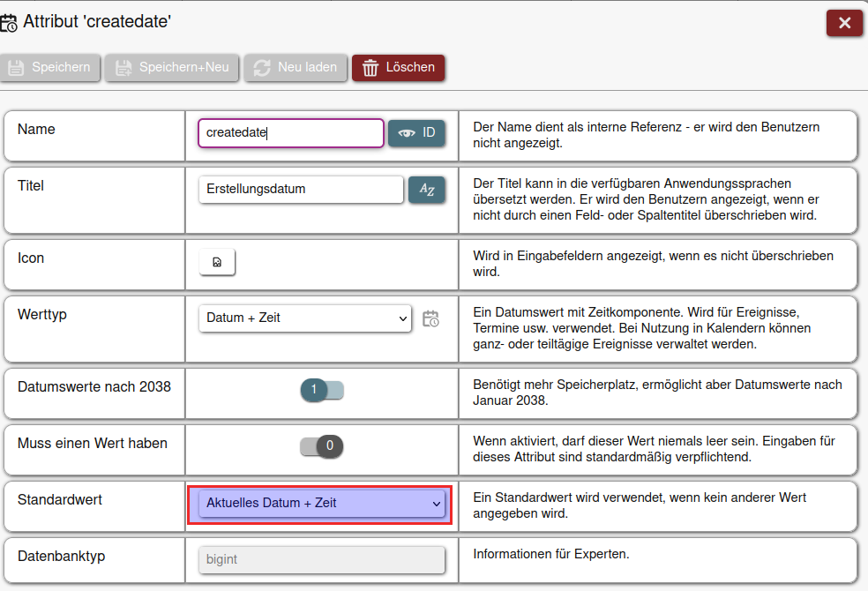
Task: Open the Werttyp dropdown showing Datum + Zeit
Action: [x=305, y=318]
